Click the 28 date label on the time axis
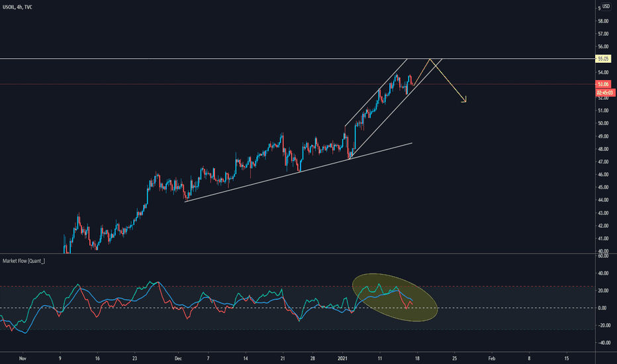The width and height of the screenshot is (617, 364). tap(313, 359)
